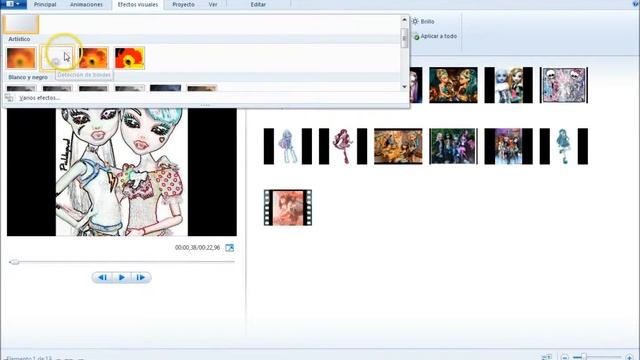Select the pink-red single doll clip
This screenshot has width=640, height=360.
coord(343,146)
